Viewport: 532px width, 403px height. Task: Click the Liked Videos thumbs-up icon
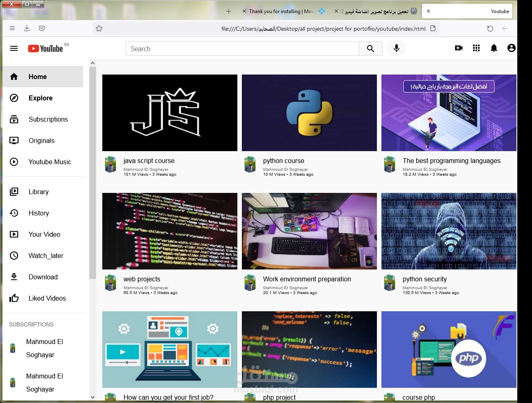pos(14,298)
